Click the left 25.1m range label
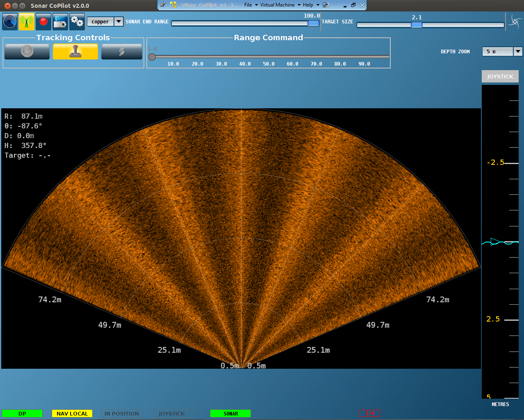This screenshot has width=524, height=420. coord(169,350)
